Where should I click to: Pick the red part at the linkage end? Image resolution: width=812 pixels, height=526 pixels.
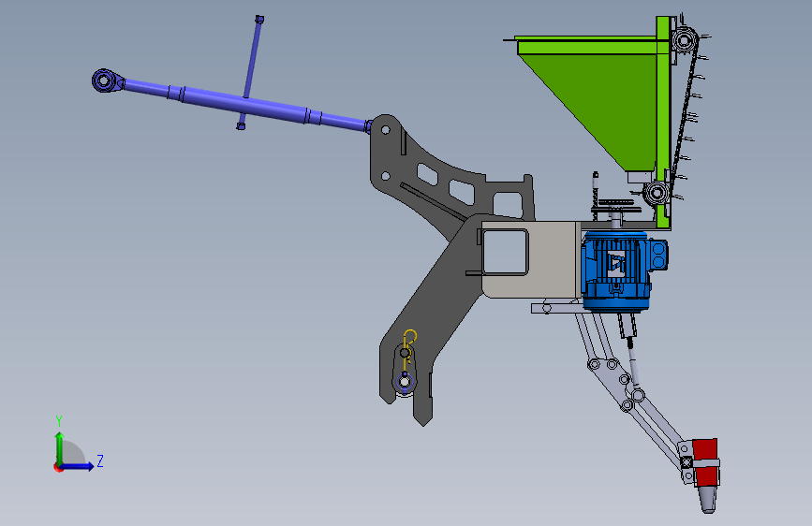point(705,461)
